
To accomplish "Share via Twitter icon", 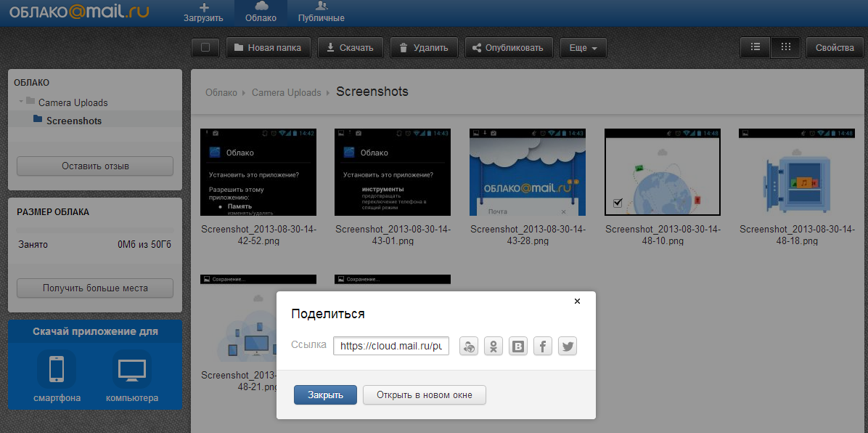I will pos(568,347).
